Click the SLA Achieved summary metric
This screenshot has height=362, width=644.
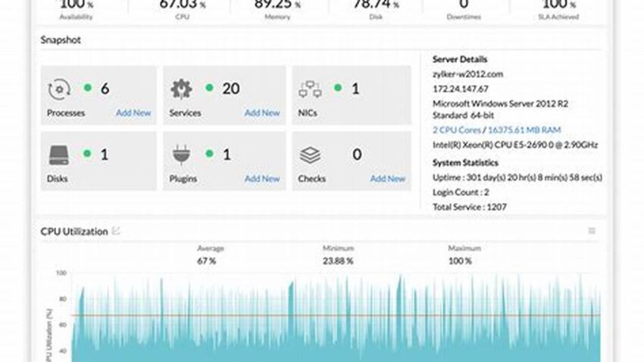tap(558, 10)
